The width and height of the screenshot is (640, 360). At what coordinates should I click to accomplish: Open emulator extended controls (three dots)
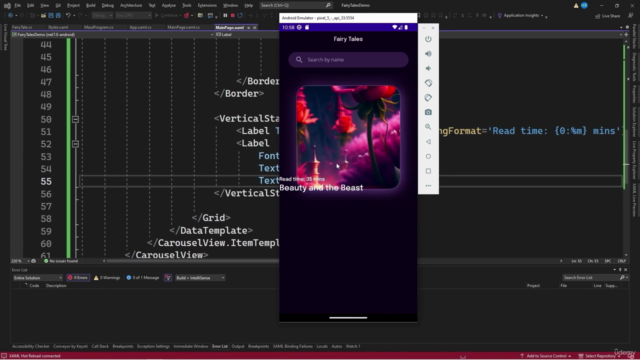[428, 186]
